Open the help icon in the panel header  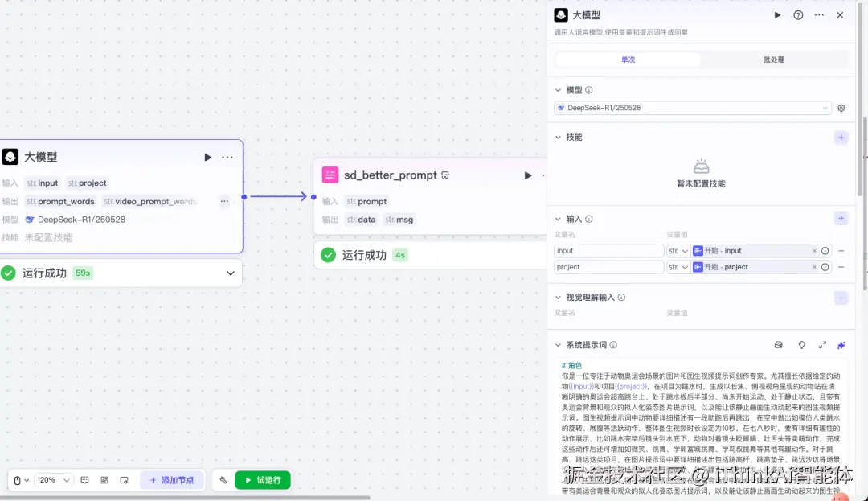tap(798, 15)
